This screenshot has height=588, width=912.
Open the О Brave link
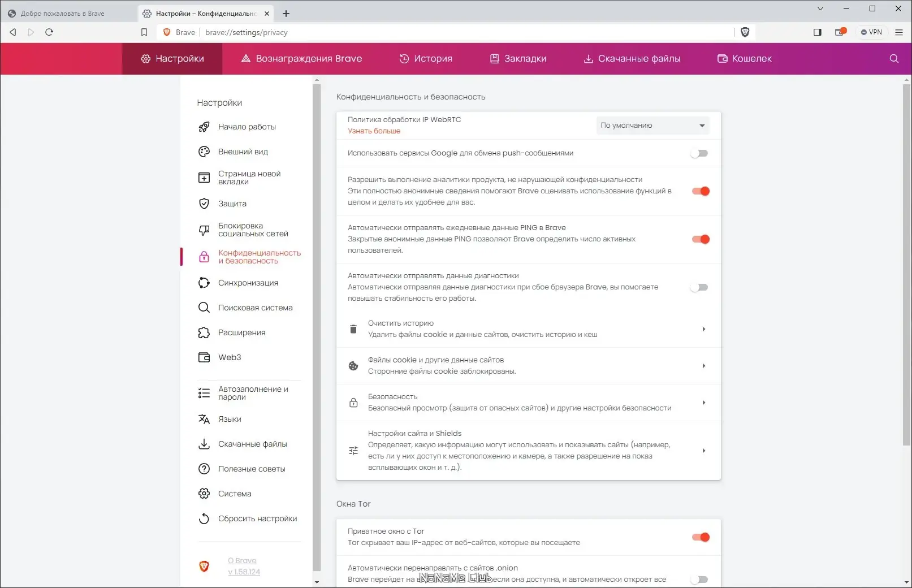pos(242,561)
